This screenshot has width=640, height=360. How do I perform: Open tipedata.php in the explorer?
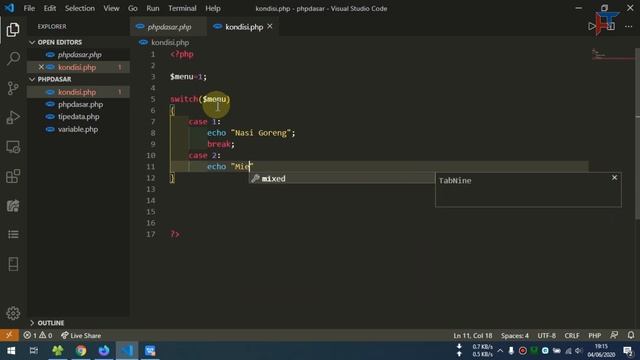(x=78, y=117)
